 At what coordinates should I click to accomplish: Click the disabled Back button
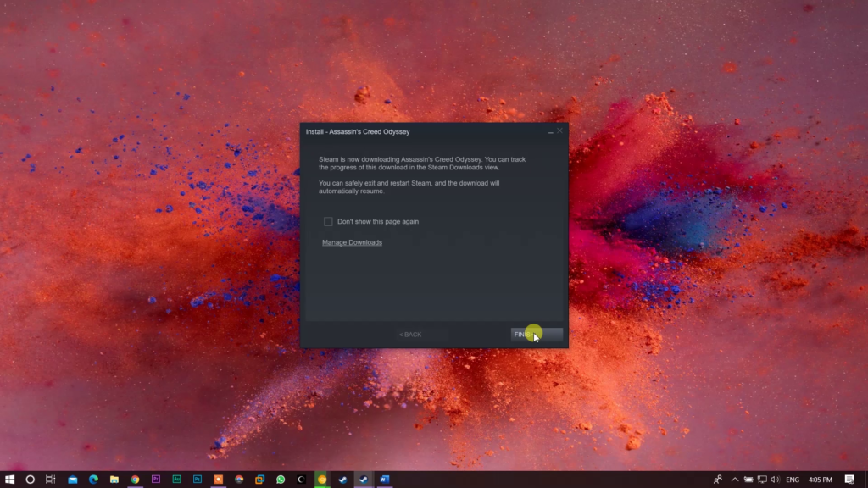tap(410, 335)
